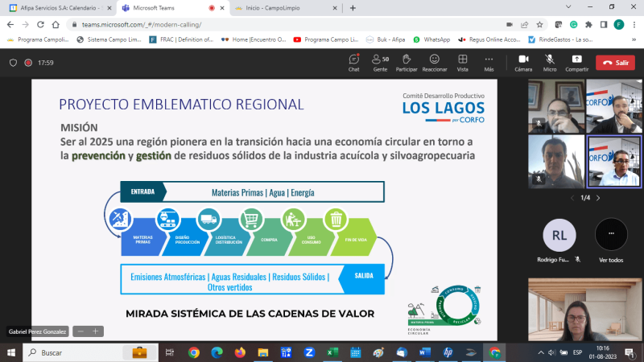Show the Gente participants list
Viewport: 644px width, 362px height.
click(x=380, y=61)
